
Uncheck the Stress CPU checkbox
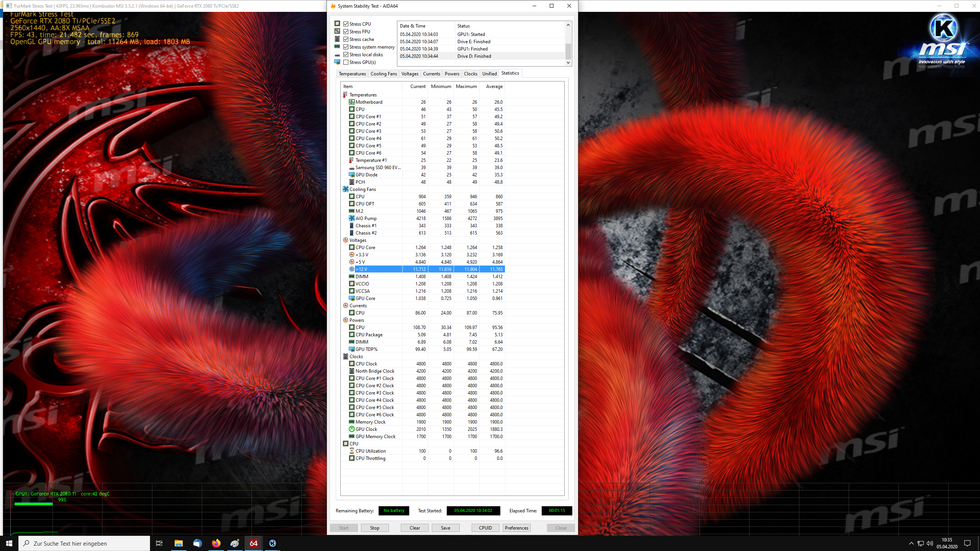click(346, 24)
